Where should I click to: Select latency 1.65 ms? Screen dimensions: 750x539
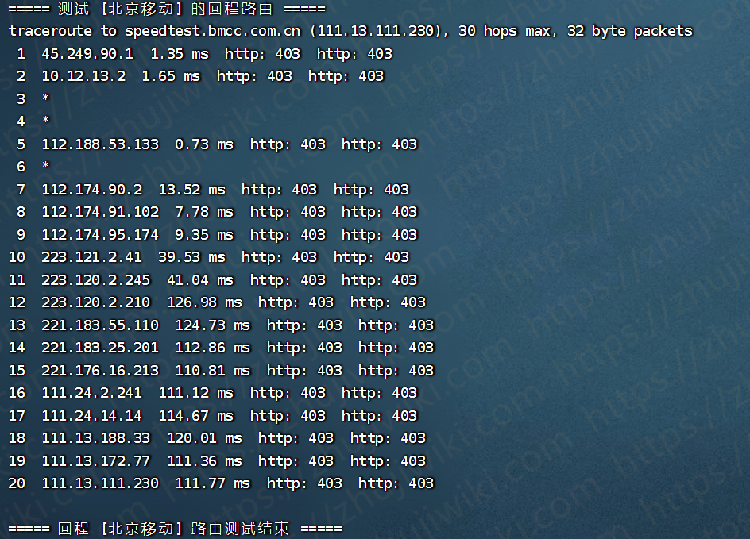(171, 76)
